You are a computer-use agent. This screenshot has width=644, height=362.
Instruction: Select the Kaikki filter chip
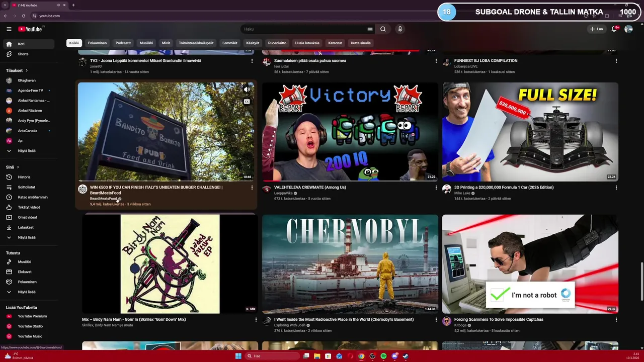tap(74, 43)
